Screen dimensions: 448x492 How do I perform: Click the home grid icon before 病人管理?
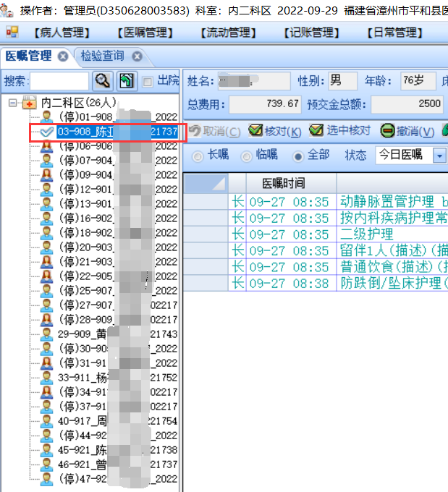coord(12,32)
